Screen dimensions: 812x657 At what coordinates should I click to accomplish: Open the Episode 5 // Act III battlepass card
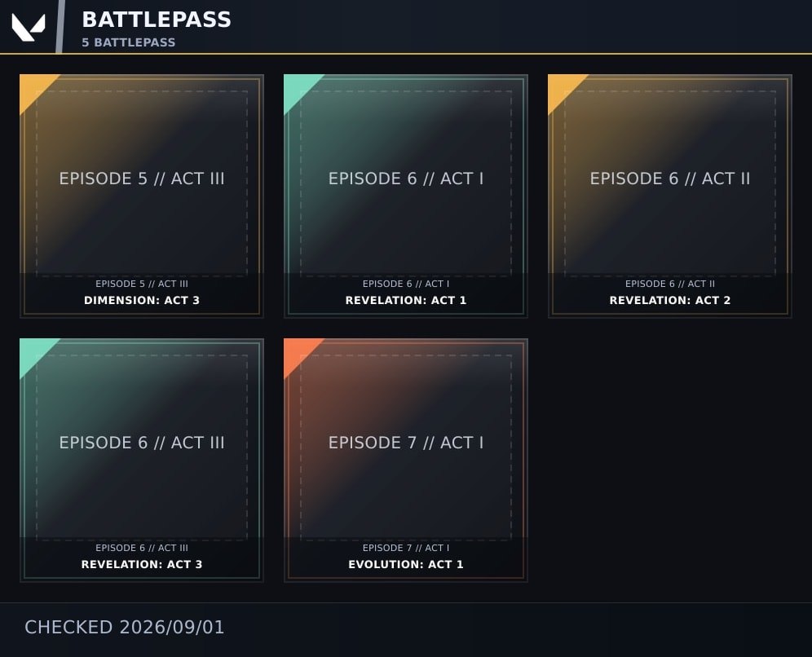142,196
